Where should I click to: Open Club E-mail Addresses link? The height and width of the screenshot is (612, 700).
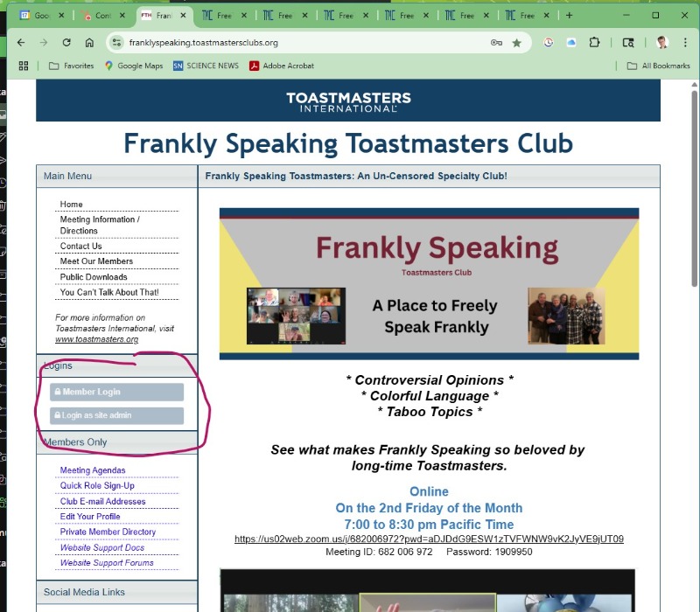point(102,501)
